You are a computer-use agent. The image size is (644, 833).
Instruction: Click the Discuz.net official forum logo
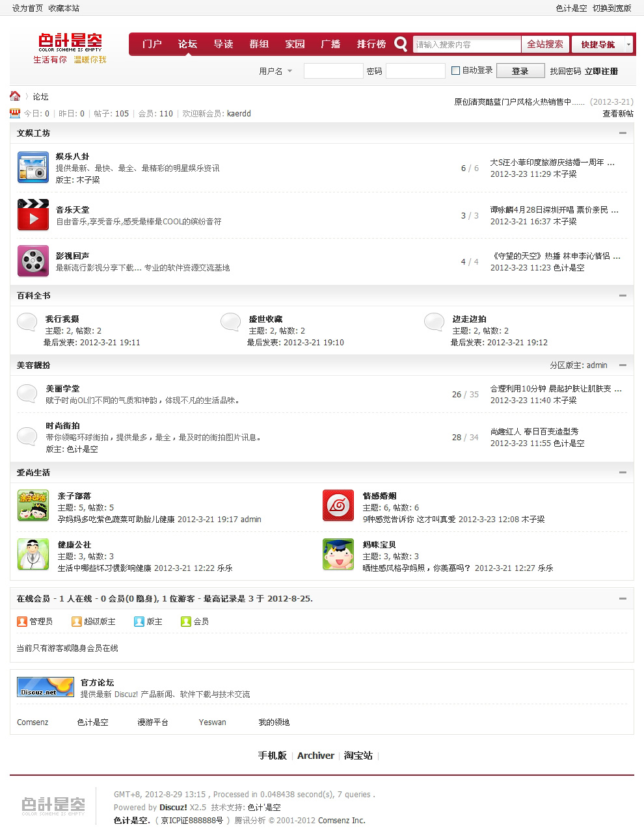[x=46, y=687]
